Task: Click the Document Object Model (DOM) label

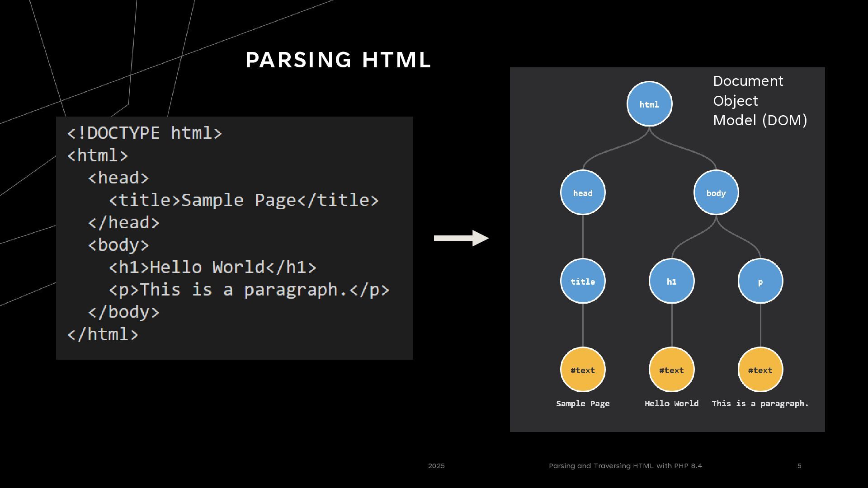Action: pyautogui.click(x=759, y=101)
